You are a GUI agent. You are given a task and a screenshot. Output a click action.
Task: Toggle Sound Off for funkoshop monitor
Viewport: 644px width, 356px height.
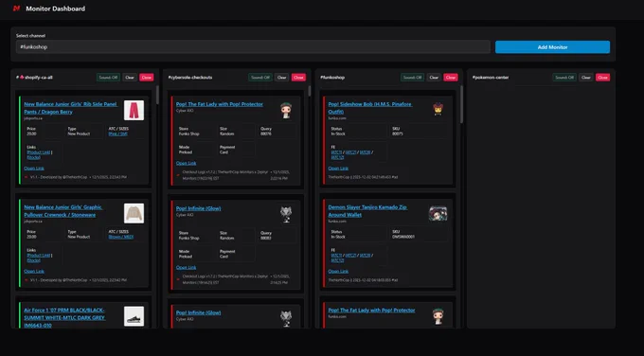412,78
